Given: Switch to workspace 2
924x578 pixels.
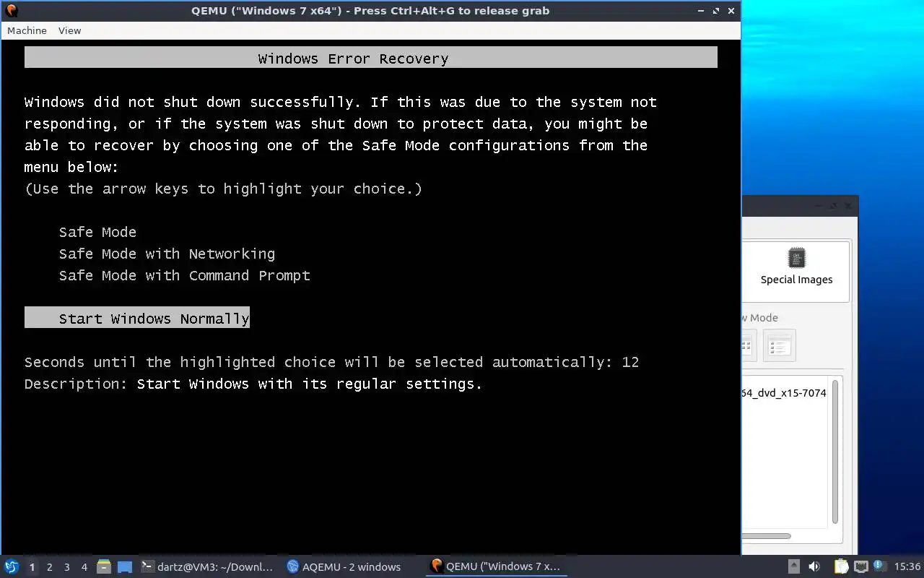Looking at the screenshot, I should click(49, 567).
